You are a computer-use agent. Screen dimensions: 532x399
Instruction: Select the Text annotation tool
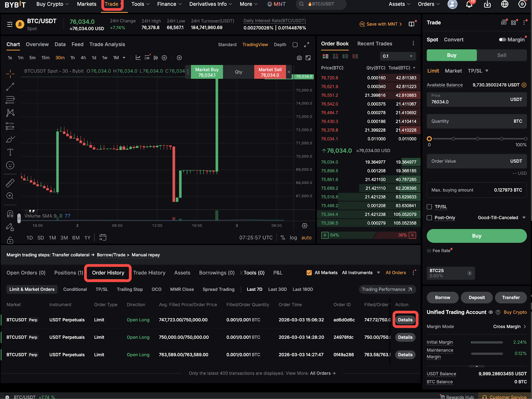tap(10, 152)
